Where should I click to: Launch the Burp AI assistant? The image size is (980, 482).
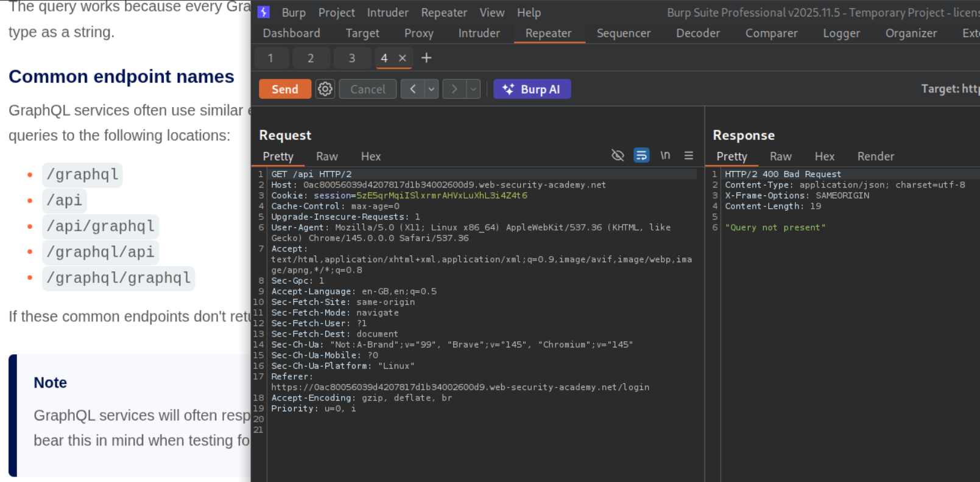[x=532, y=89]
